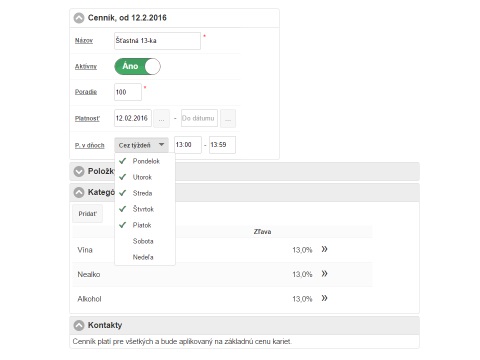Open details arrow for Nealko row

pyautogui.click(x=324, y=274)
